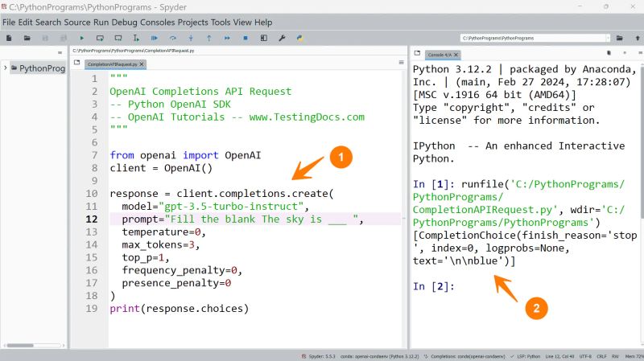The width and height of the screenshot is (644, 361).
Task: Open the Help menu
Action: tap(263, 23)
